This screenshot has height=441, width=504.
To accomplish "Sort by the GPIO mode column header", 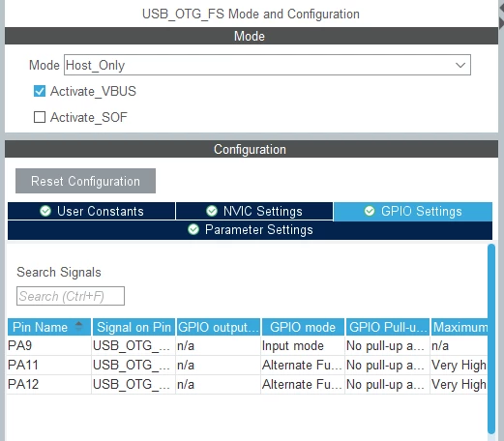I will (x=303, y=327).
